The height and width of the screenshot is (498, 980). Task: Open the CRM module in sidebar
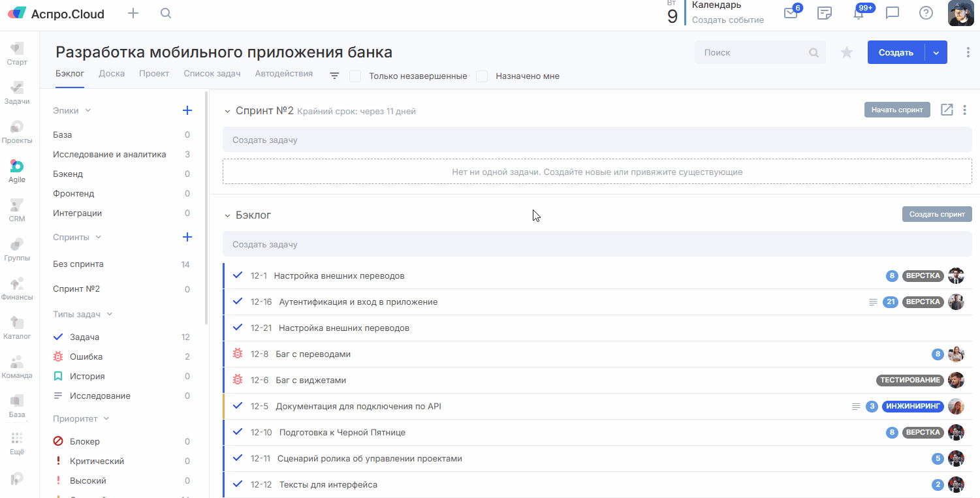click(x=17, y=210)
